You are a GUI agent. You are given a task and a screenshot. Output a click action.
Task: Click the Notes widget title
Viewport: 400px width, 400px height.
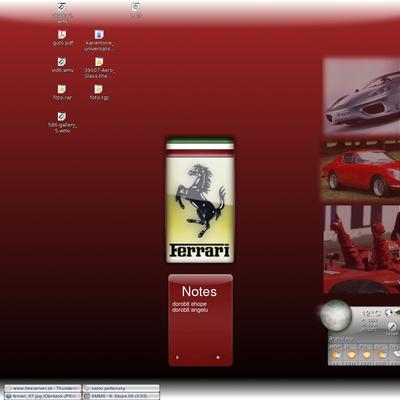coord(199,292)
